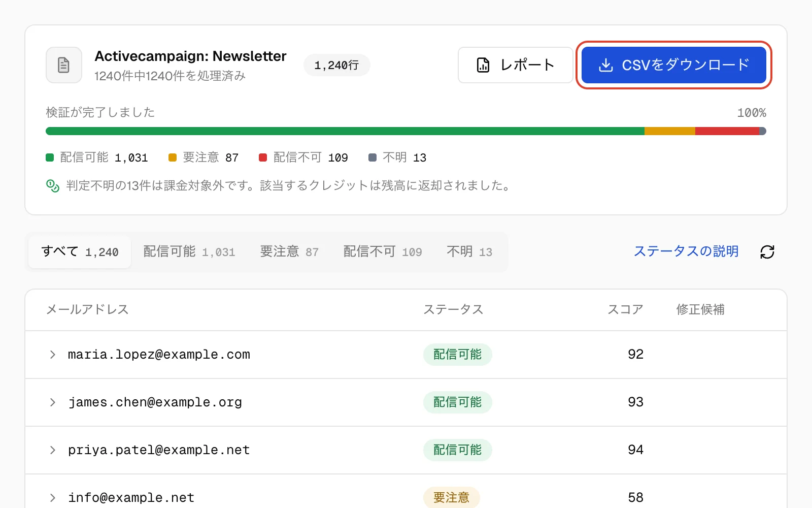Click score 92 for maria.lopez@example.com
This screenshot has height=508, width=812.
point(635,354)
